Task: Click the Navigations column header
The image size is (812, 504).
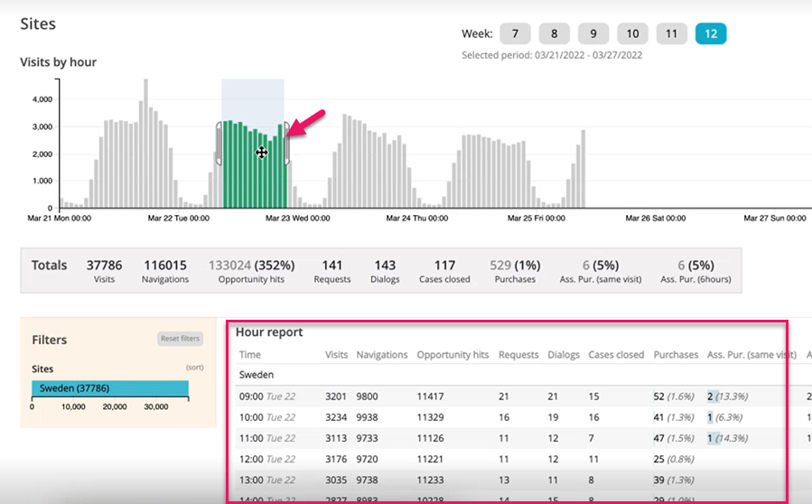Action: click(382, 355)
